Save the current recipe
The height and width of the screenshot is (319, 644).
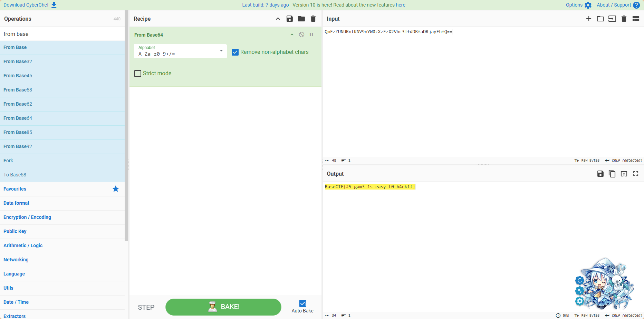(x=289, y=19)
